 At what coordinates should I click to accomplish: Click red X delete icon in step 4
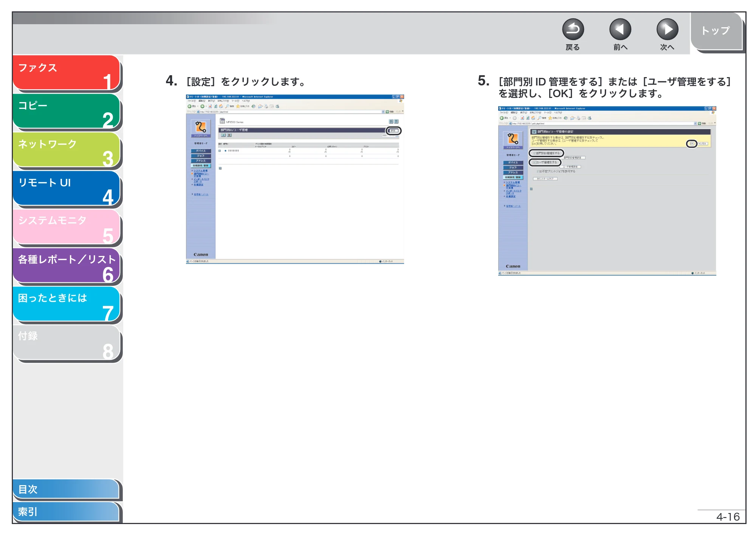(229, 135)
